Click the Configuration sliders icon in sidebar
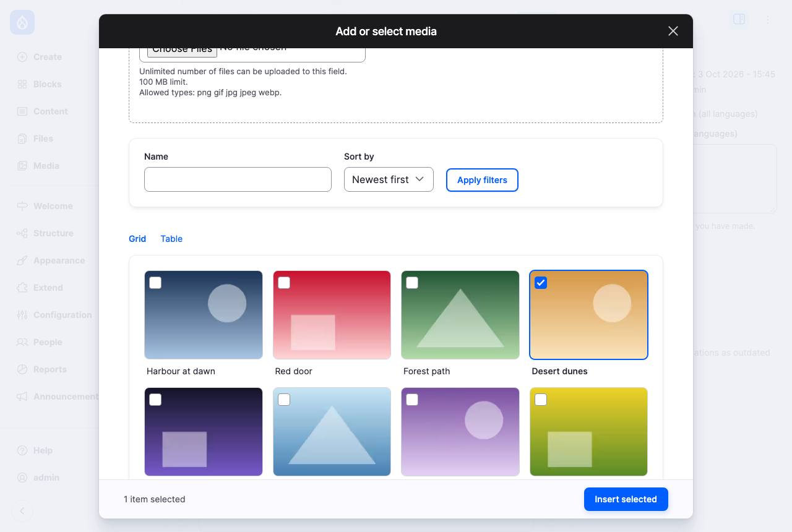792x532 pixels. [x=22, y=315]
